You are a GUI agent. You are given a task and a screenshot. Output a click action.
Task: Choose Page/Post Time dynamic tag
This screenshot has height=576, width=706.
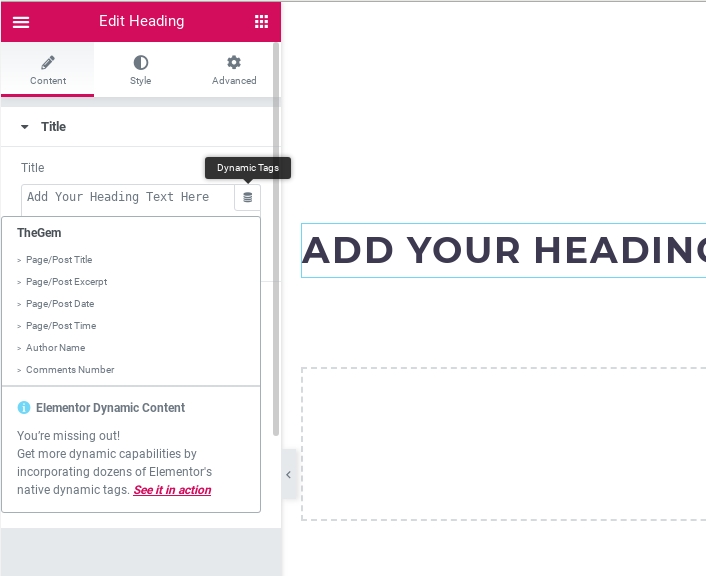coord(61,326)
